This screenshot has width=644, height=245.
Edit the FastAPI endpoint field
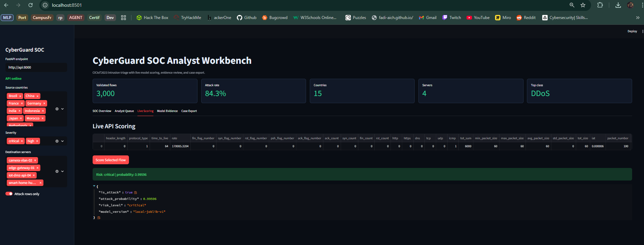point(36,68)
